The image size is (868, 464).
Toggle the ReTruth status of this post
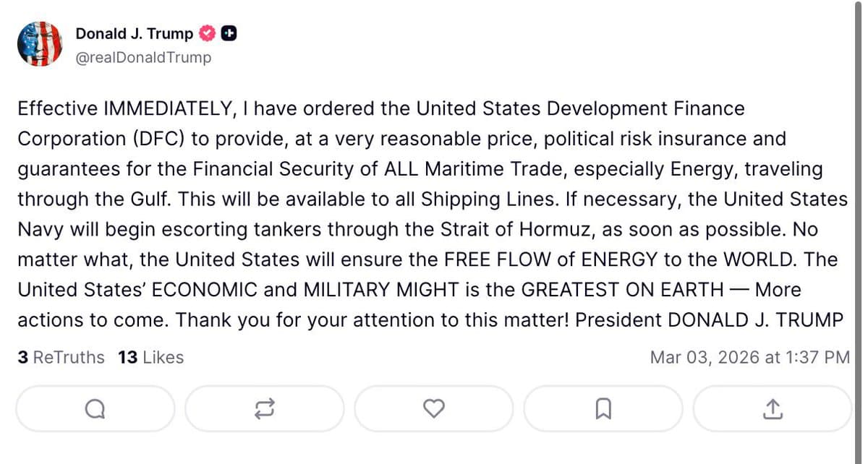tap(264, 408)
